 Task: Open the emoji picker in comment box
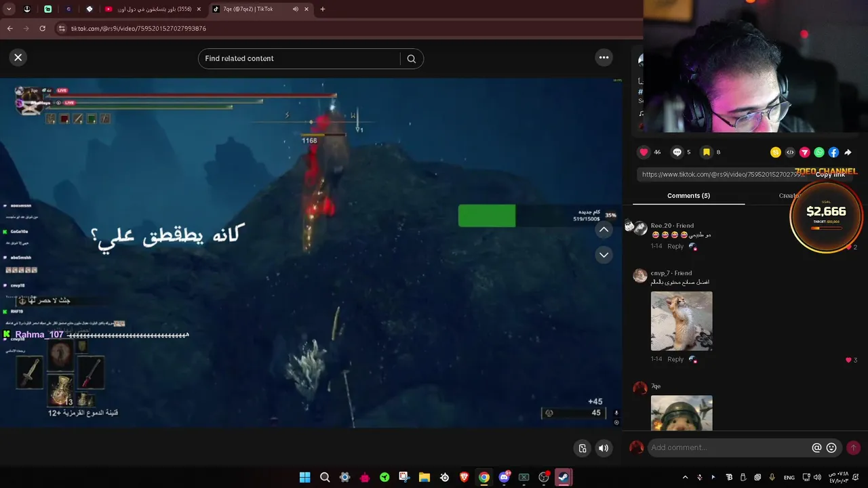[831, 448]
